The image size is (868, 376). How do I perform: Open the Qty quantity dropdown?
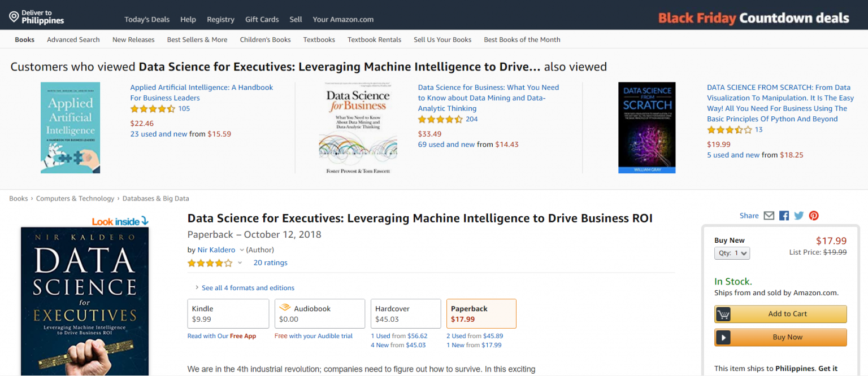point(732,253)
